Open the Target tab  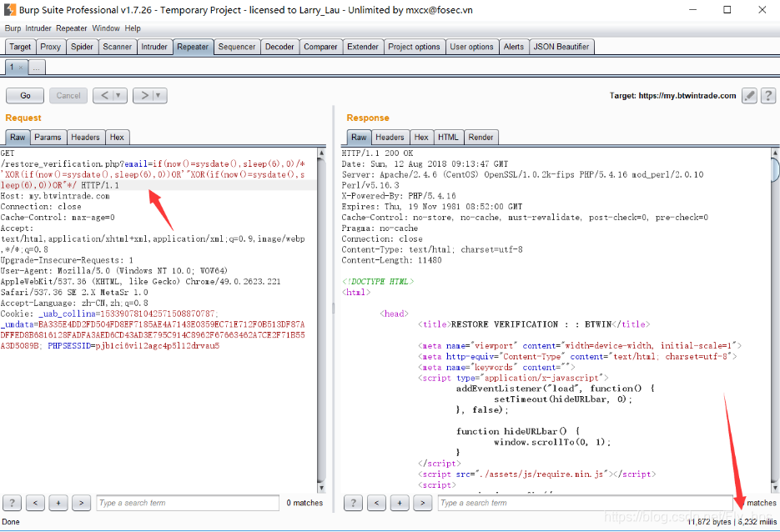click(x=20, y=47)
